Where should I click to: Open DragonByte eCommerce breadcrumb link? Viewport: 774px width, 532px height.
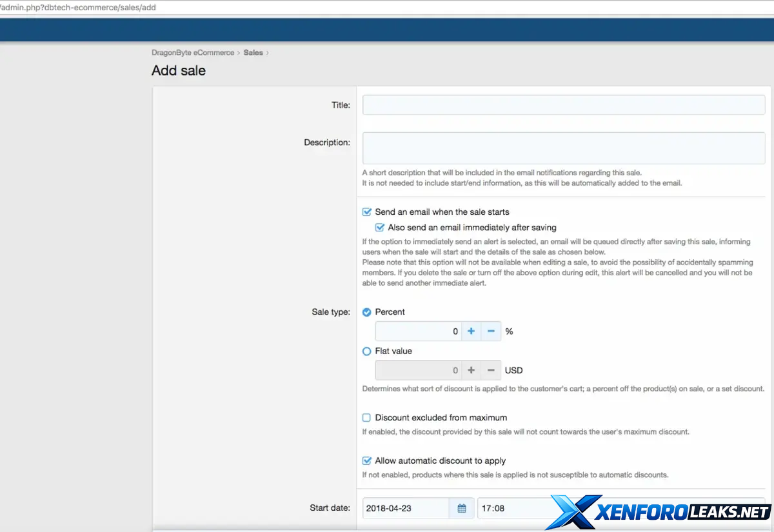pos(193,52)
